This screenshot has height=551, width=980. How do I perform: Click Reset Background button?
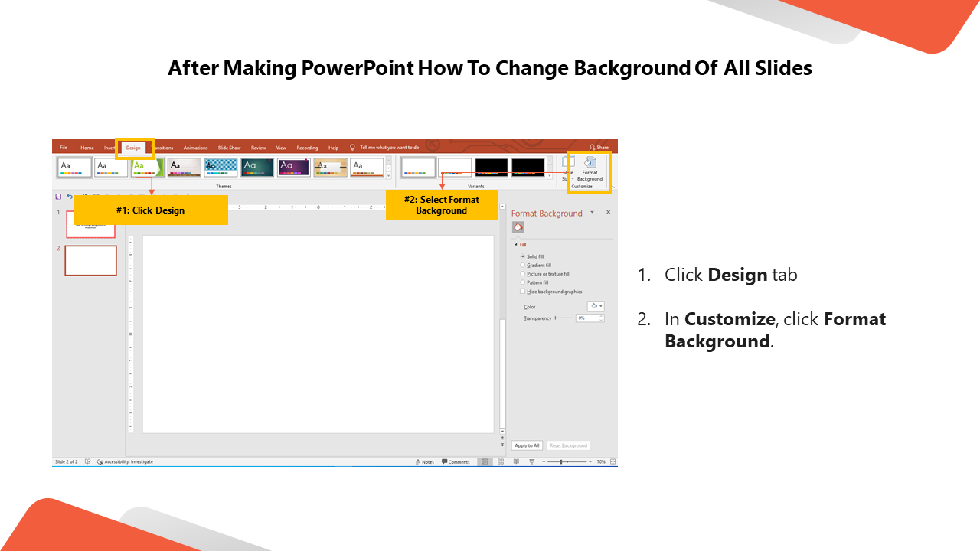point(568,445)
